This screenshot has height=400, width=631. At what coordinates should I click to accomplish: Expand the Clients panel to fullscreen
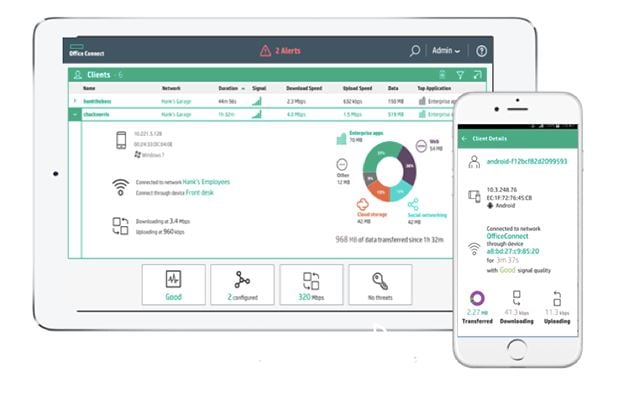tap(477, 75)
